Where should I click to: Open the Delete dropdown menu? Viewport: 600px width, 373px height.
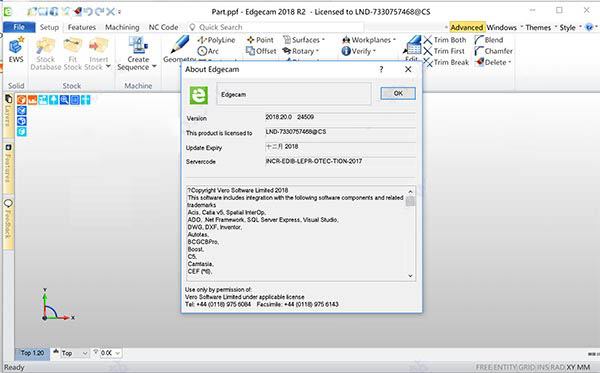coord(493,62)
